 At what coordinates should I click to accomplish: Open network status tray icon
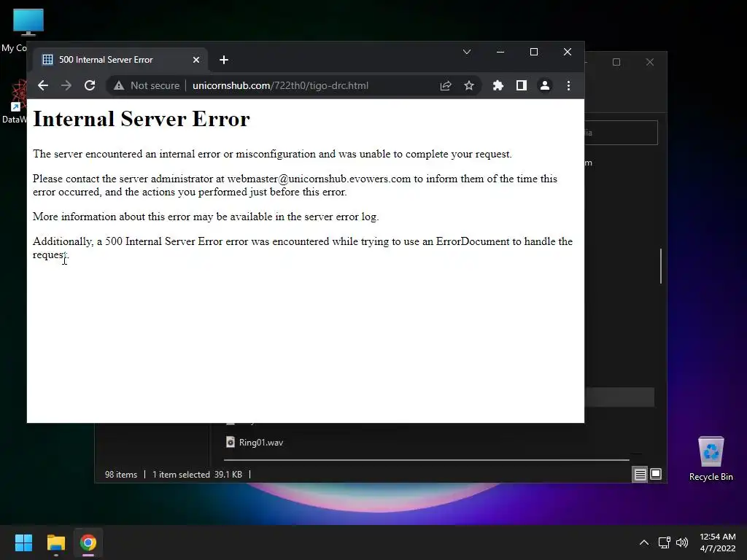pyautogui.click(x=664, y=542)
